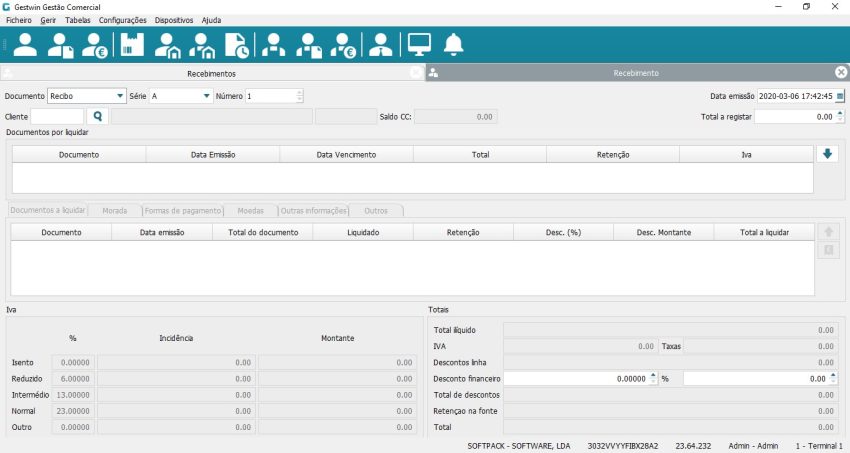Click the Cliente input field
This screenshot has width=850, height=453.
click(57, 117)
